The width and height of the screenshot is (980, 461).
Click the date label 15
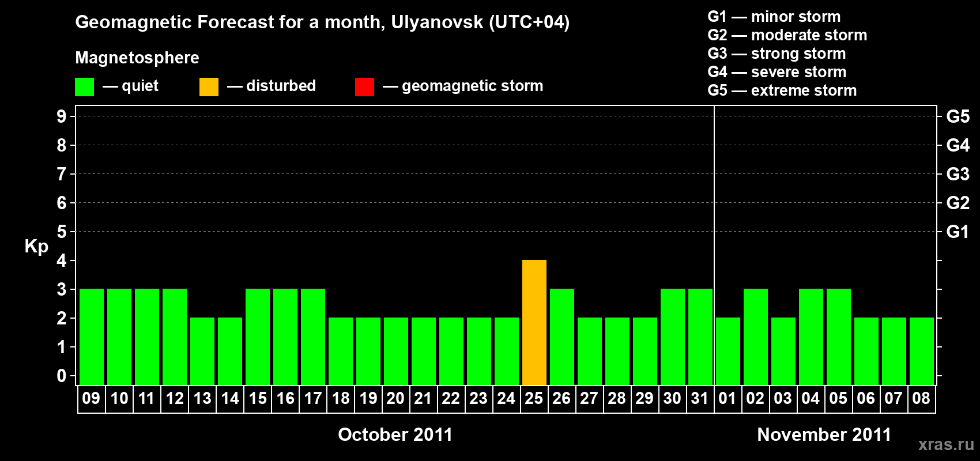[258, 398]
